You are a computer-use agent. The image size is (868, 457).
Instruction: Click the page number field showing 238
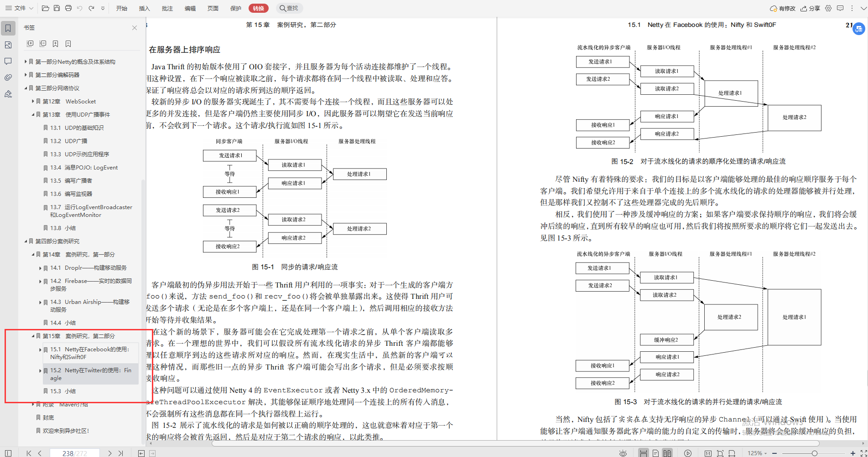74,453
